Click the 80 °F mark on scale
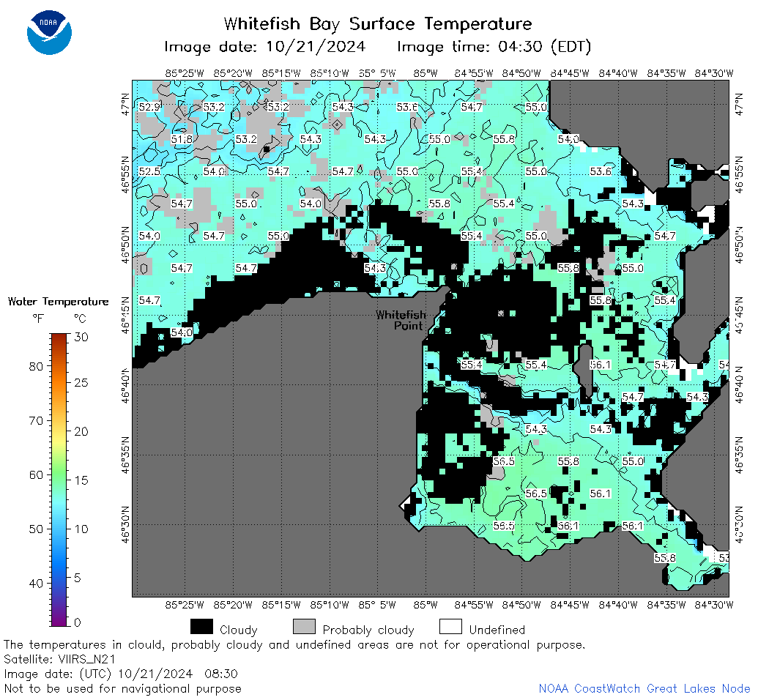 coord(37,366)
